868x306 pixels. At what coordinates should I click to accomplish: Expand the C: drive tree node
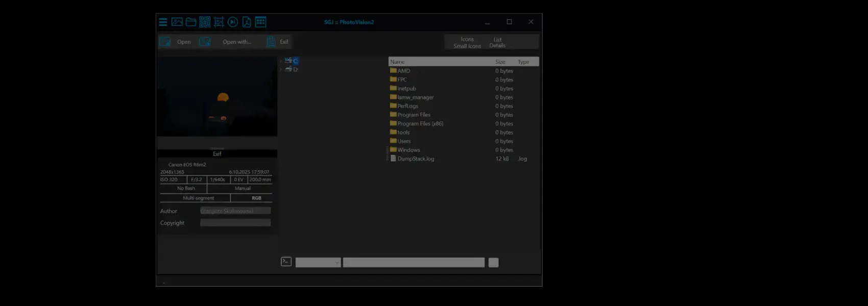pyautogui.click(x=281, y=61)
